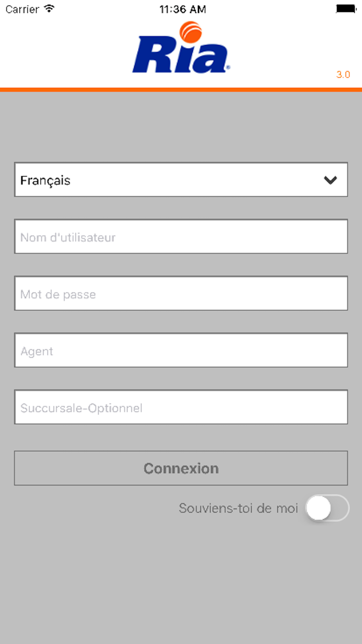This screenshot has width=362, height=644.
Task: Tap the 11:36 AM clock
Action: (183, 9)
